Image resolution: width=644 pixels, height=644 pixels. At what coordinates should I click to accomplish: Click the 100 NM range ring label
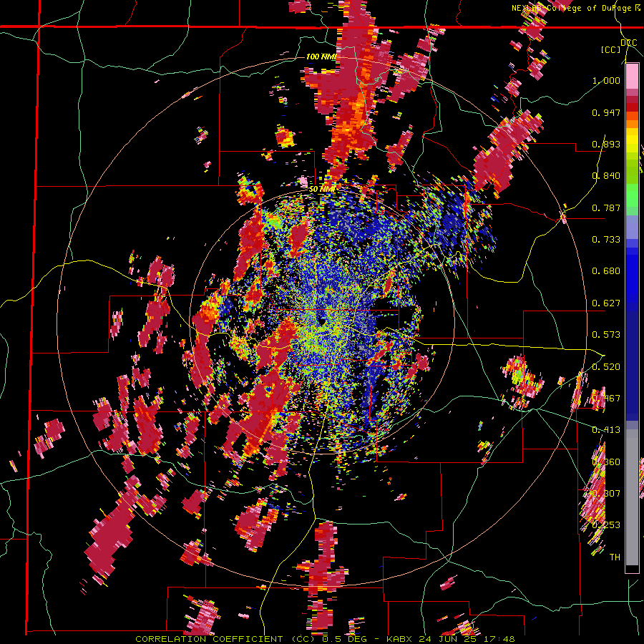(321, 57)
